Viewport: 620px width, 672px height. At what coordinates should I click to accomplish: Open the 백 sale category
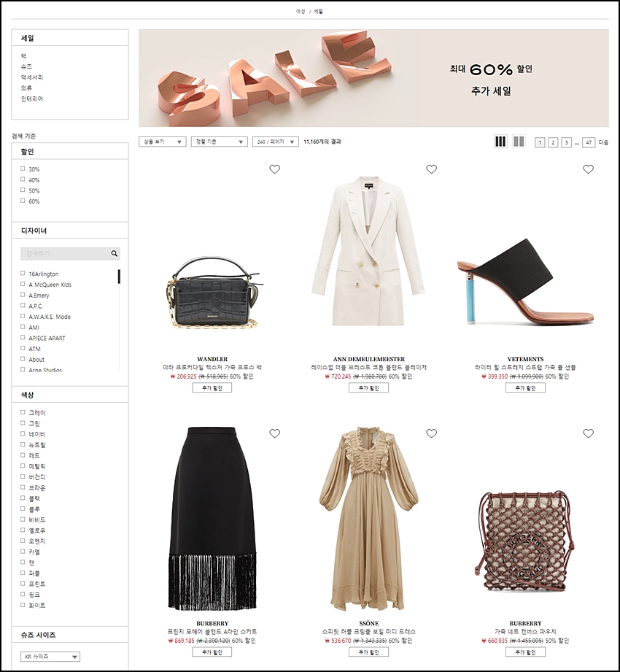23,56
